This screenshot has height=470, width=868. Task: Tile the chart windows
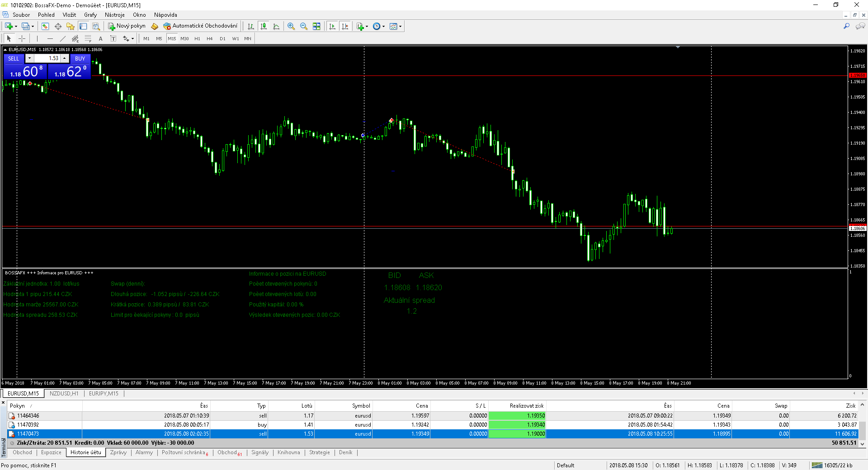click(316, 26)
